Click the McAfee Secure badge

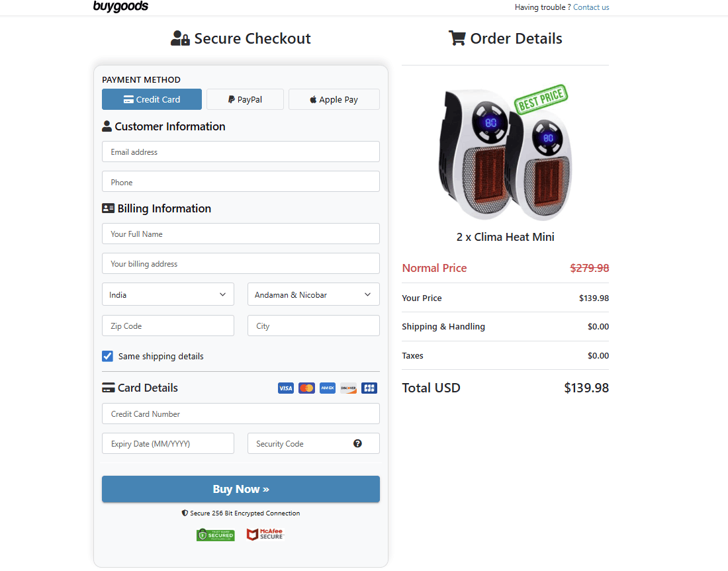[265, 534]
